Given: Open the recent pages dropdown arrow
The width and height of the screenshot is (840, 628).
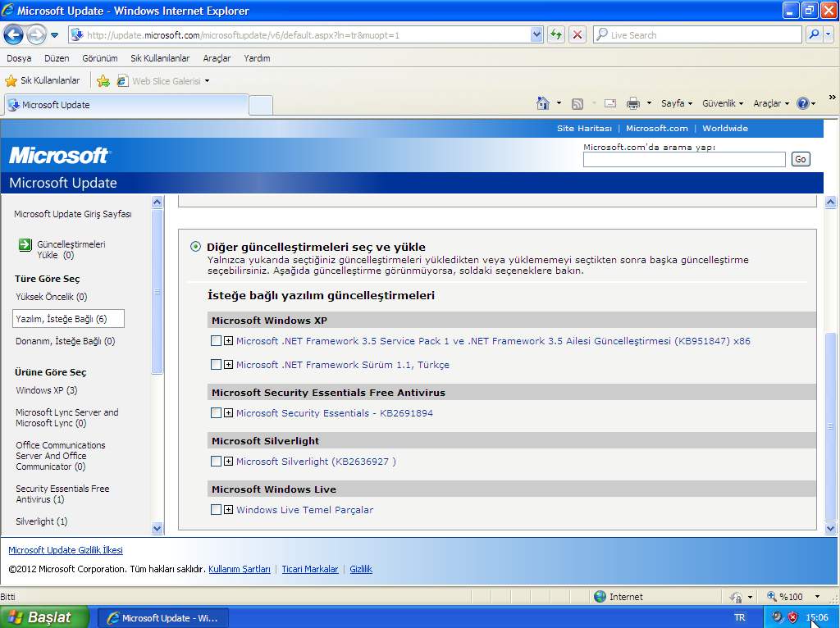Looking at the screenshot, I should coord(54,35).
